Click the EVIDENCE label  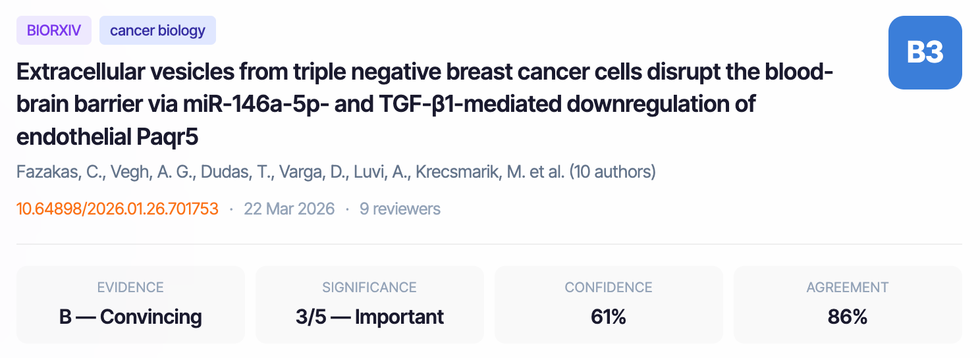[130, 288]
